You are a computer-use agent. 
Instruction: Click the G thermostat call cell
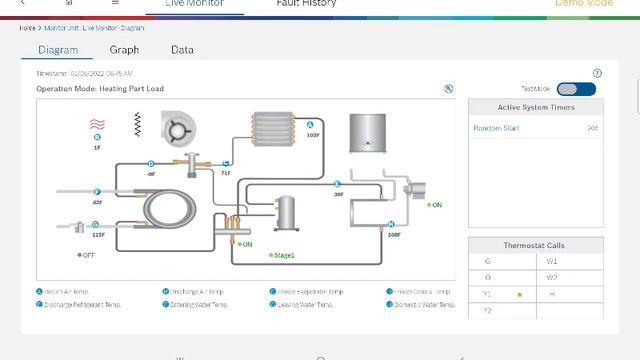click(502, 261)
